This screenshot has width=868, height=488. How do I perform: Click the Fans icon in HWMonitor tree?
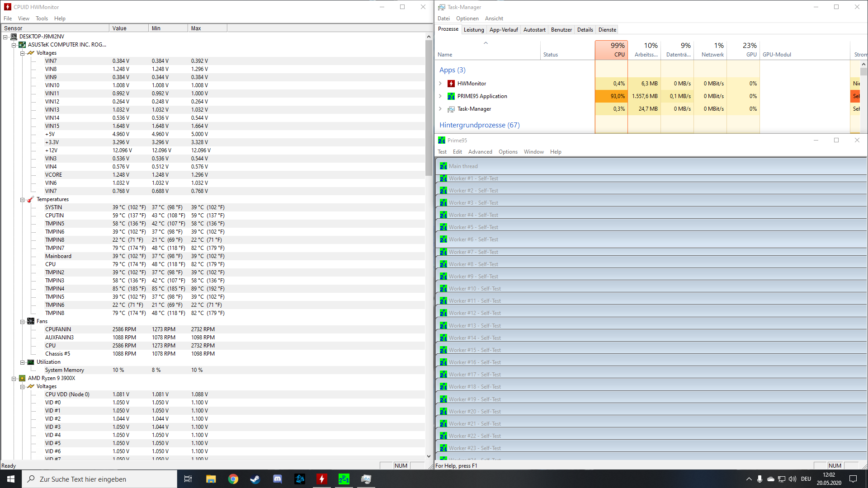coord(30,321)
